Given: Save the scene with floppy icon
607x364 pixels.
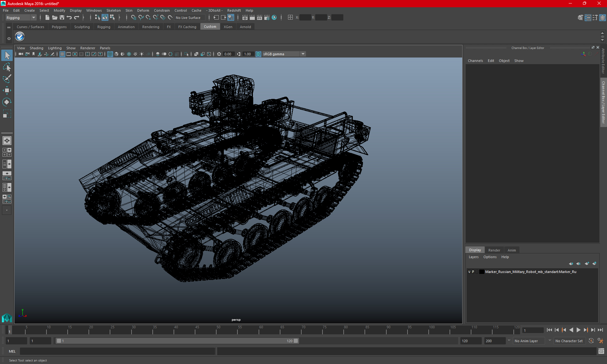Looking at the screenshot, I should [62, 18].
